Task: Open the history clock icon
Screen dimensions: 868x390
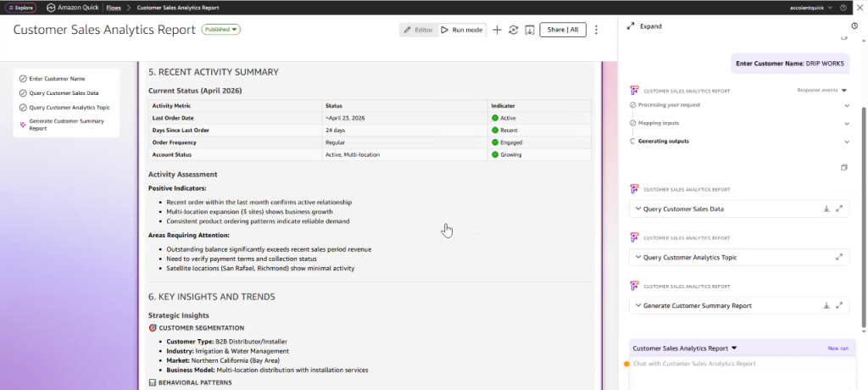Action: click(854, 26)
